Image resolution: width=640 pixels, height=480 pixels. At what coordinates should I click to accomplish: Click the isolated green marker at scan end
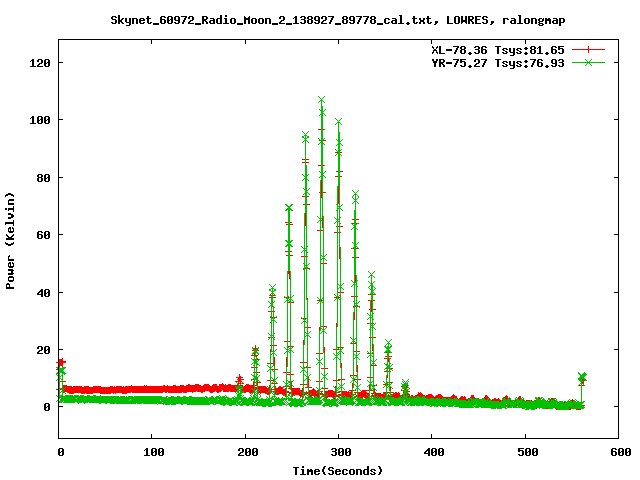pos(582,377)
